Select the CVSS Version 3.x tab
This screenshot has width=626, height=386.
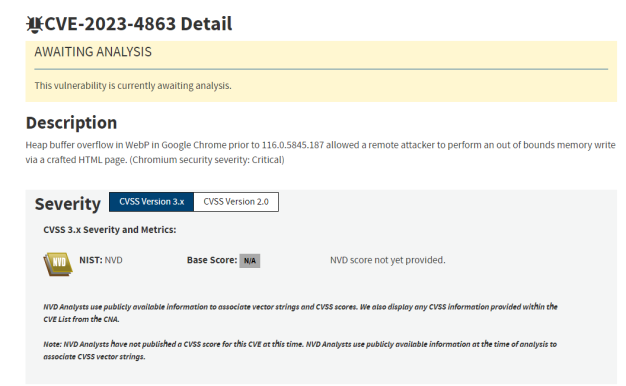coord(151,202)
